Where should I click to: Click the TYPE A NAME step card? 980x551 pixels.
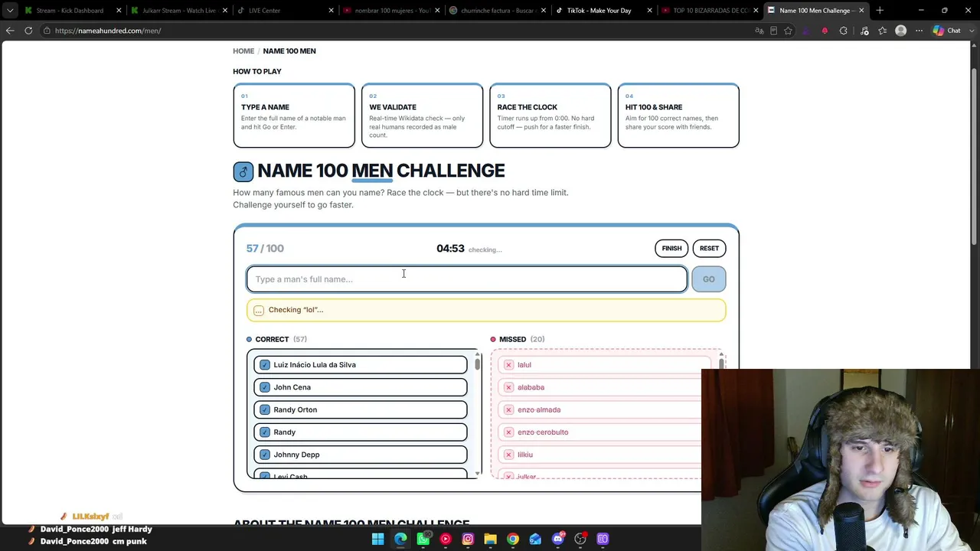(x=294, y=116)
